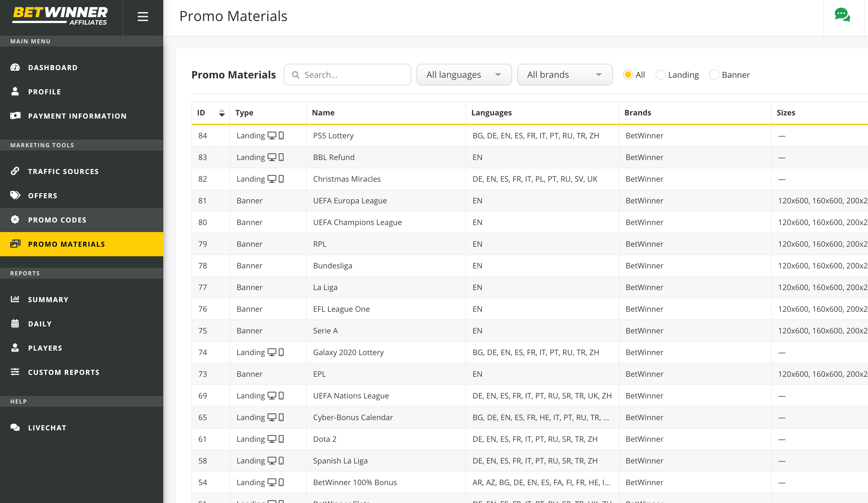Open the green live chat bubble icon
This screenshot has width=868, height=503.
click(842, 15)
